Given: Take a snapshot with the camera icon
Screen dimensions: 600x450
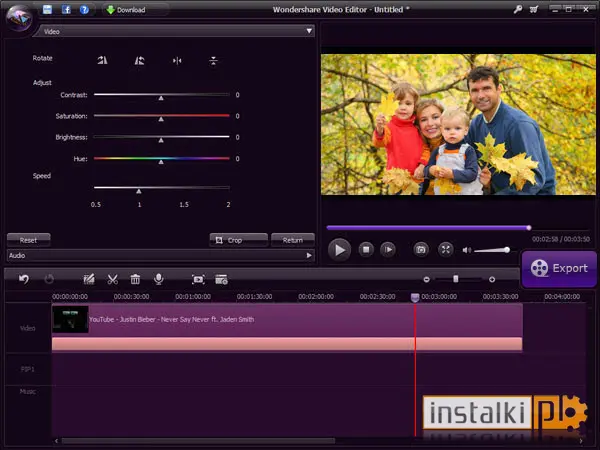Looking at the screenshot, I should (x=421, y=250).
